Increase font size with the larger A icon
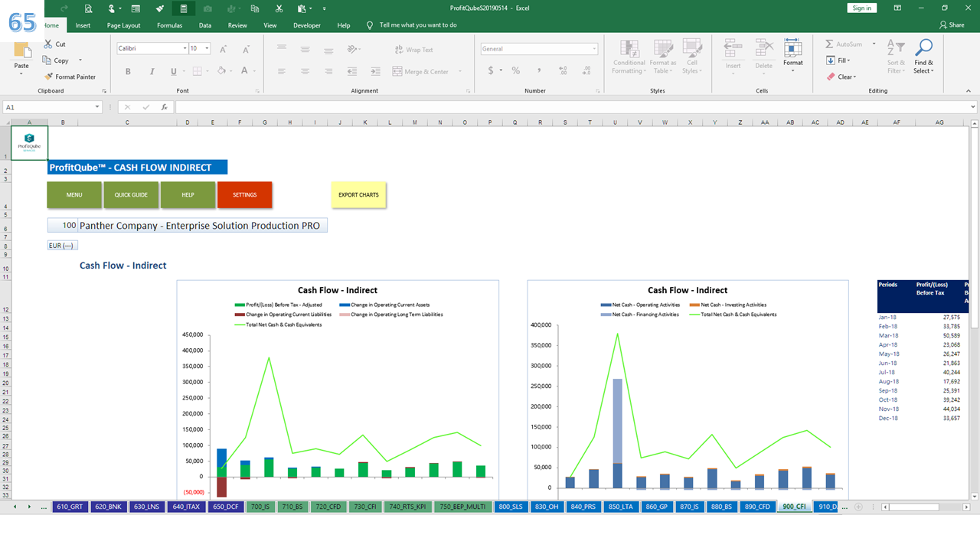 (x=224, y=49)
